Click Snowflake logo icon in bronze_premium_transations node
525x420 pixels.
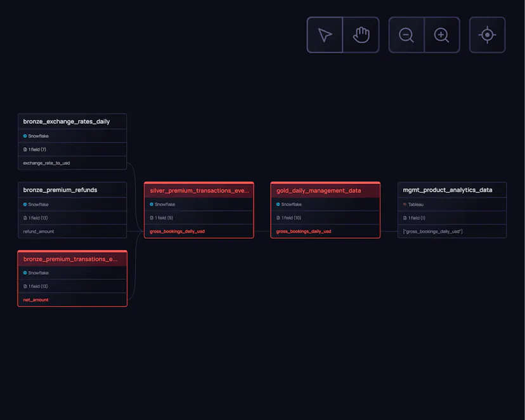click(25, 273)
